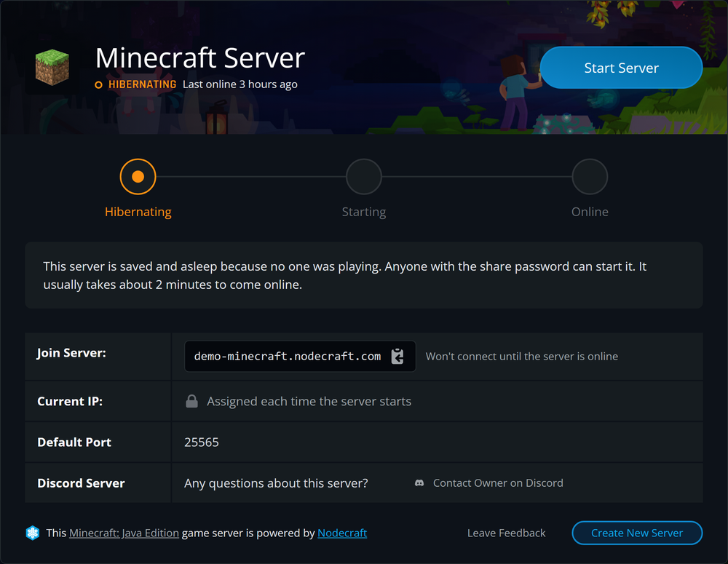Click 'Any questions about this server?' text
Screen dimensions: 728x564
pyautogui.click(x=276, y=483)
